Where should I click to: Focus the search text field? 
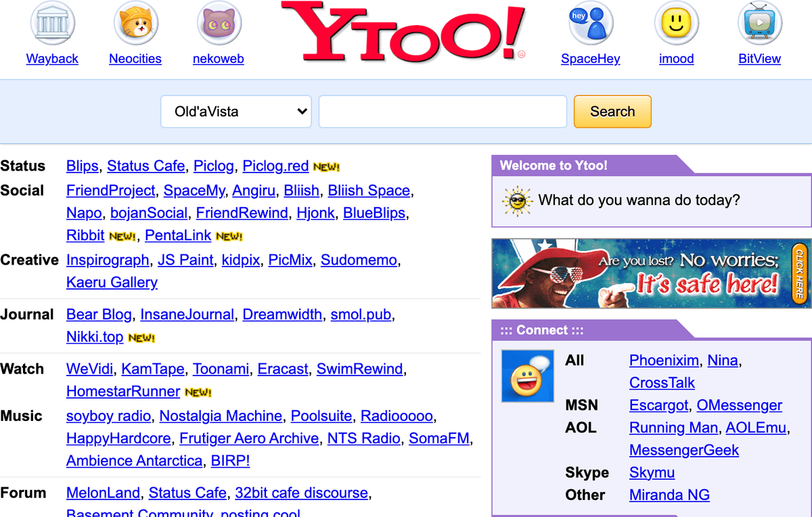(443, 112)
